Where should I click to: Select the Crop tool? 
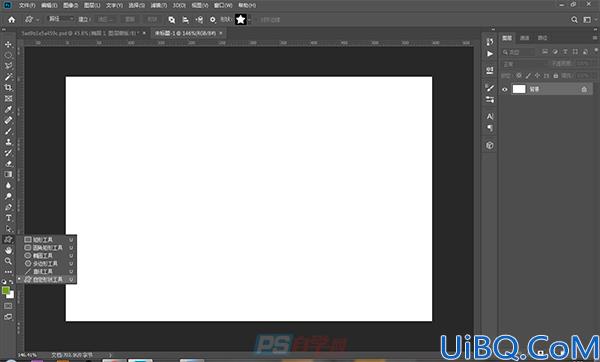tap(8, 88)
